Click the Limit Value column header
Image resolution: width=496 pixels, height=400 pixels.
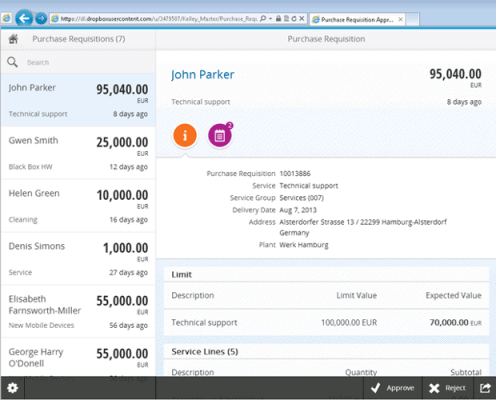click(357, 296)
